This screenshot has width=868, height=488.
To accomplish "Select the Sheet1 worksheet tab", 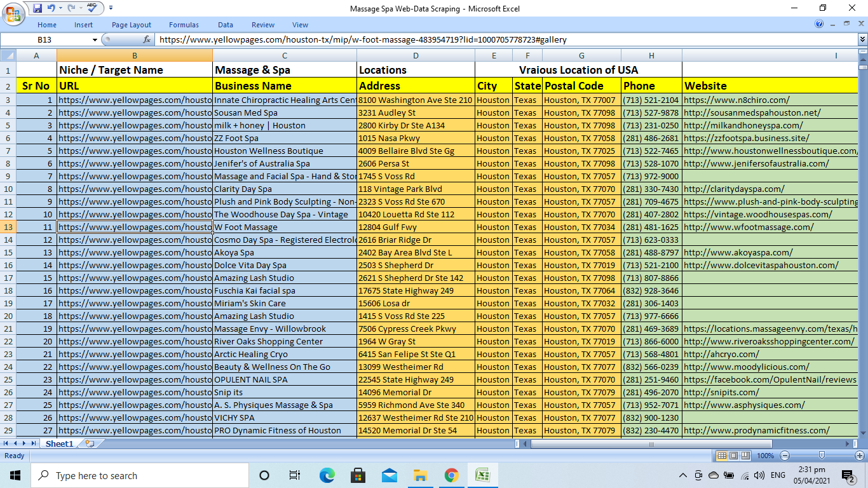I will point(59,444).
